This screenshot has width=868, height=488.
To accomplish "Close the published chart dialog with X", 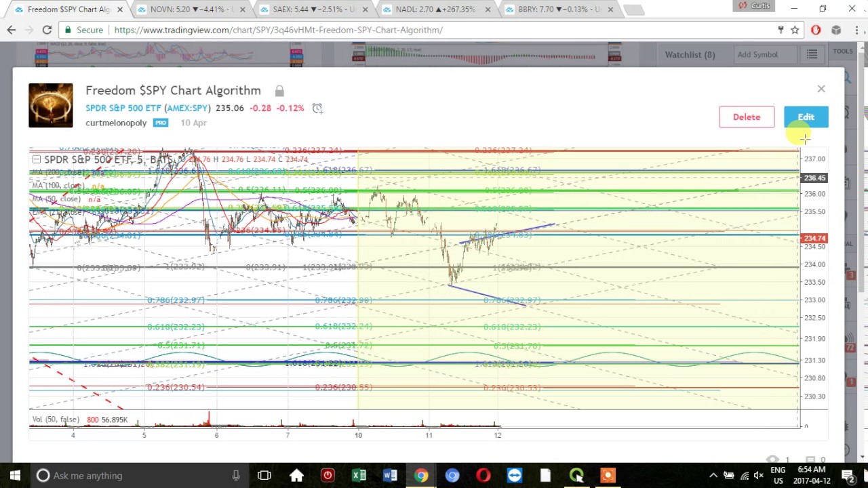I will [x=821, y=89].
